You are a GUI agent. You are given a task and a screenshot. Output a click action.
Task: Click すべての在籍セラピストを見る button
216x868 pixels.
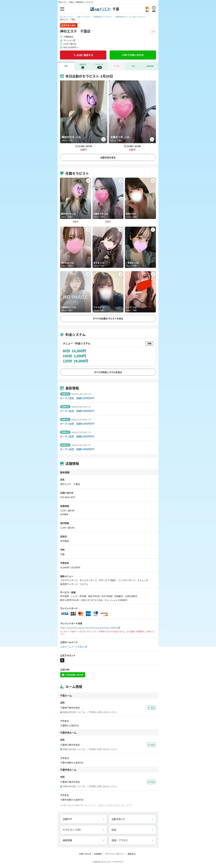108,318
